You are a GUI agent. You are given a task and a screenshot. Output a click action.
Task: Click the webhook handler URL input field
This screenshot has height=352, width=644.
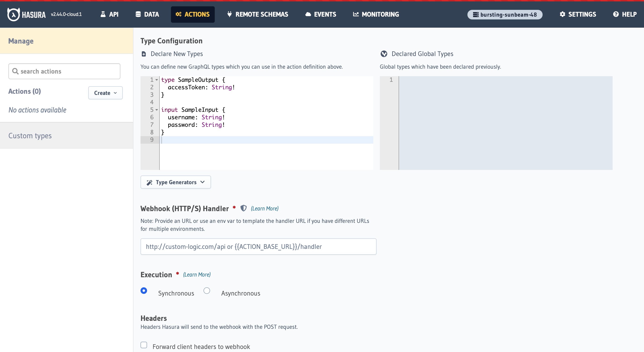point(258,247)
